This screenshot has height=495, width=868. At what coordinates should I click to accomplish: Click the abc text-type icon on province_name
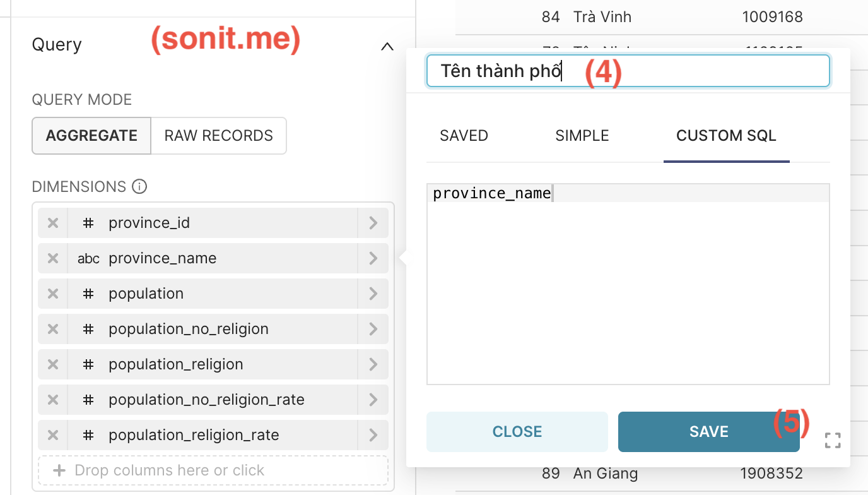click(88, 258)
